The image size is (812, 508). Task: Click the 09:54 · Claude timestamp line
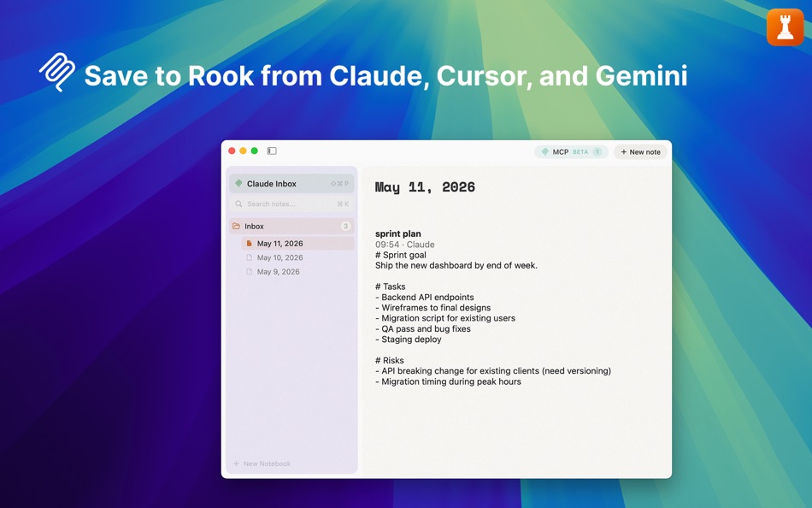(405, 244)
